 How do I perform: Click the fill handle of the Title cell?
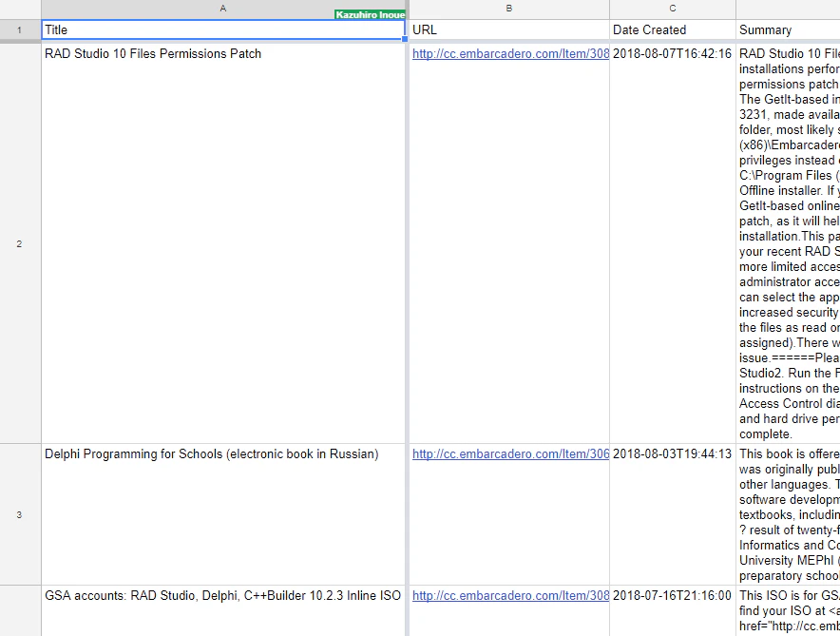[x=405, y=39]
